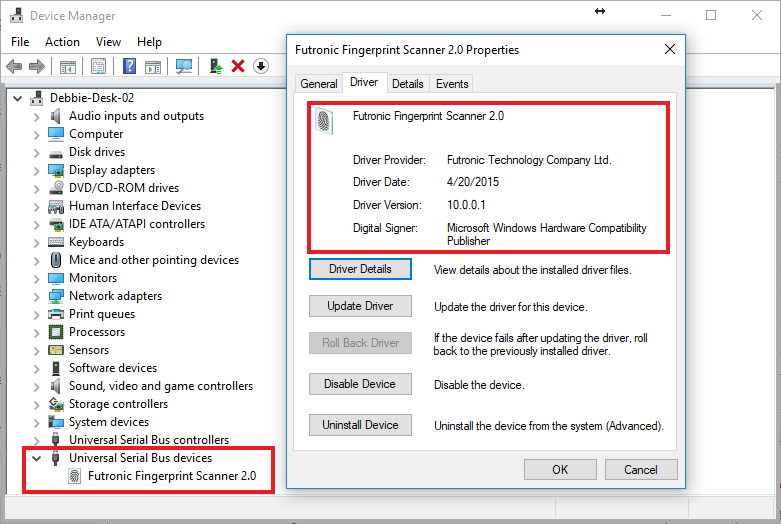The image size is (781, 524).
Task: Open the File menu
Action: click(20, 42)
